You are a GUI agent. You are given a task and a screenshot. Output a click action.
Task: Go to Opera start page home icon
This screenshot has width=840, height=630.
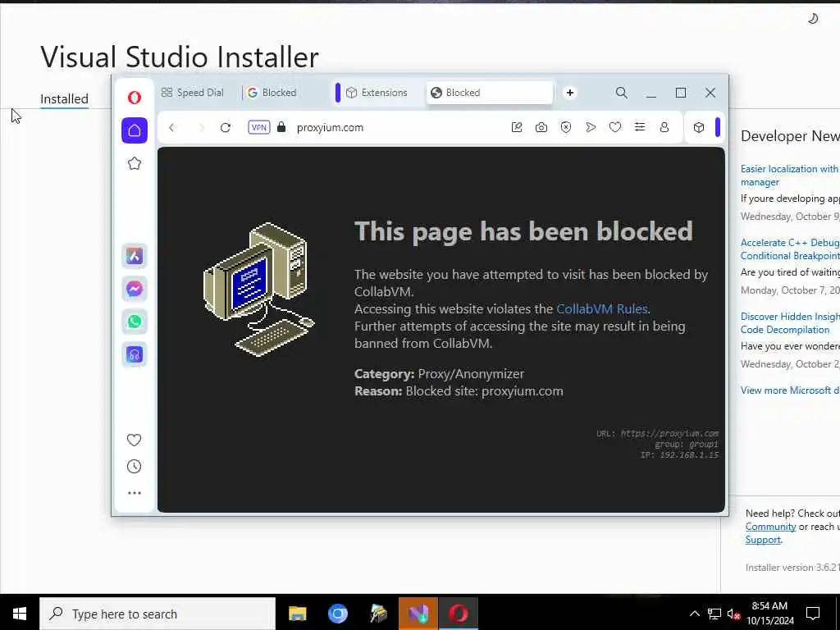point(135,130)
